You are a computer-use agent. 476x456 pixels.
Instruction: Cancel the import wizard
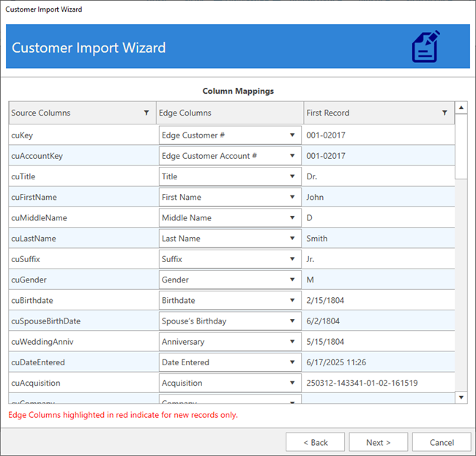pos(442,442)
